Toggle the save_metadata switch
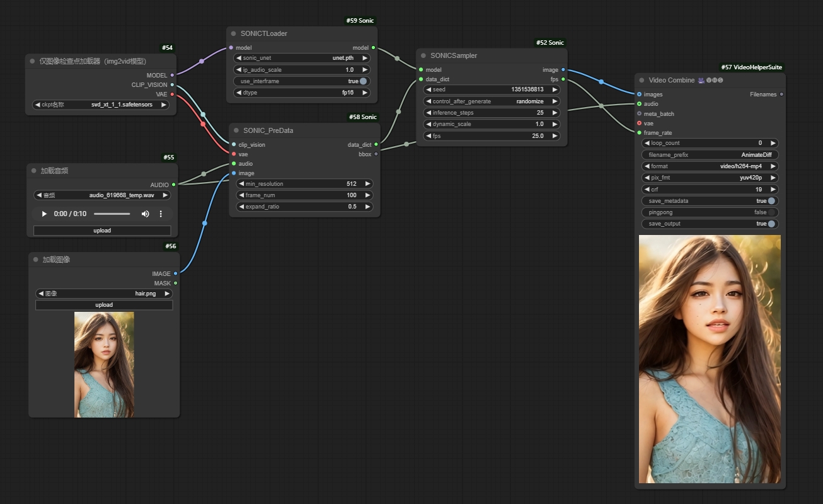This screenshot has width=823, height=504. pos(771,201)
